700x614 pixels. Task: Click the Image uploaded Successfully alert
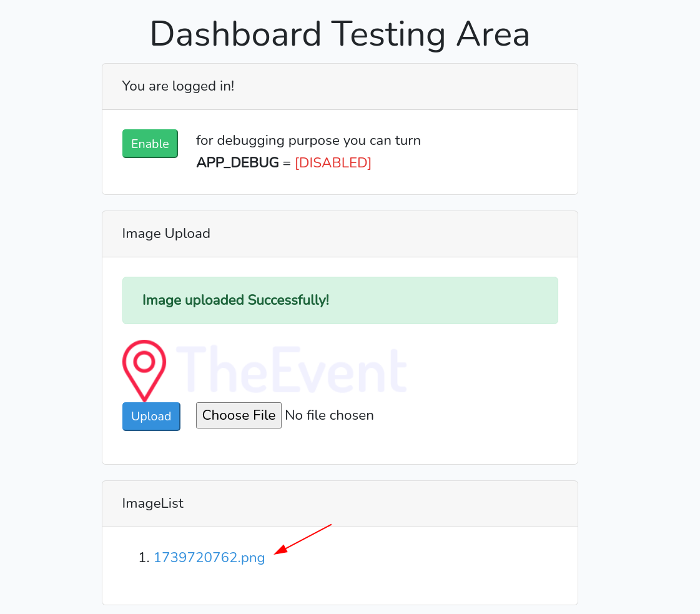(x=340, y=300)
